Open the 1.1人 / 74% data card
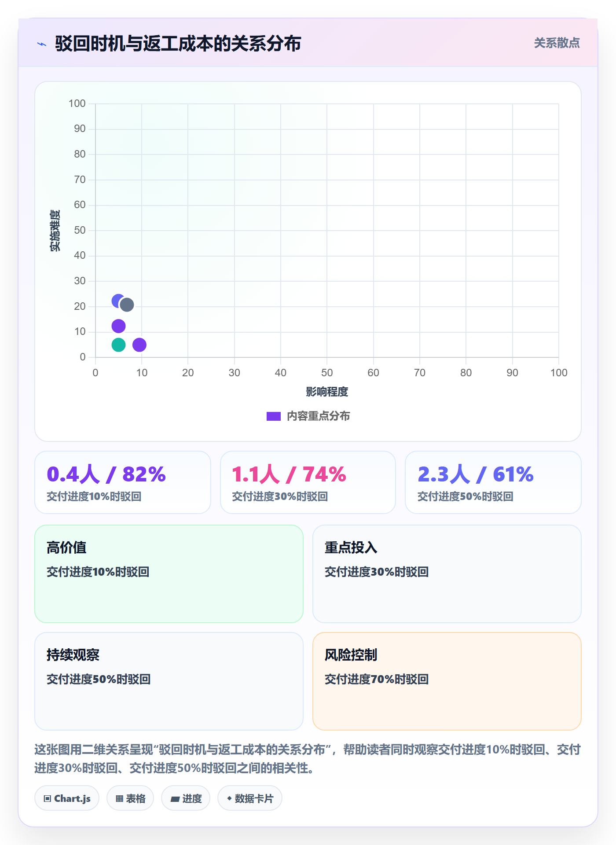Viewport: 616px width, 845px height. 308,482
